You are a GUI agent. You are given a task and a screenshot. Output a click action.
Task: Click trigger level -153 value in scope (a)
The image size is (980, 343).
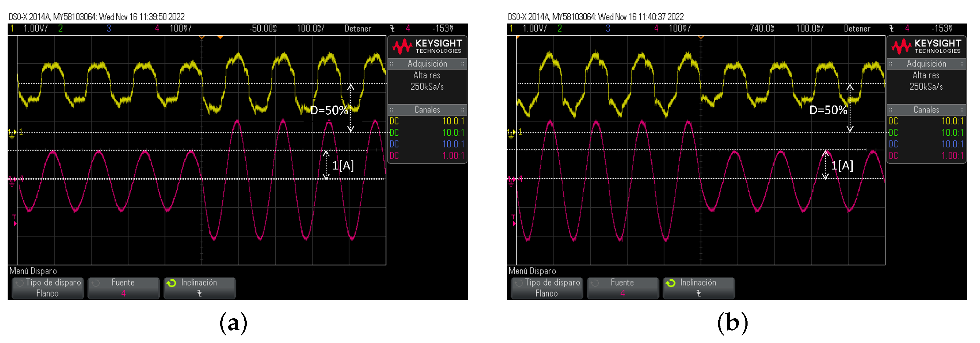pos(443,29)
